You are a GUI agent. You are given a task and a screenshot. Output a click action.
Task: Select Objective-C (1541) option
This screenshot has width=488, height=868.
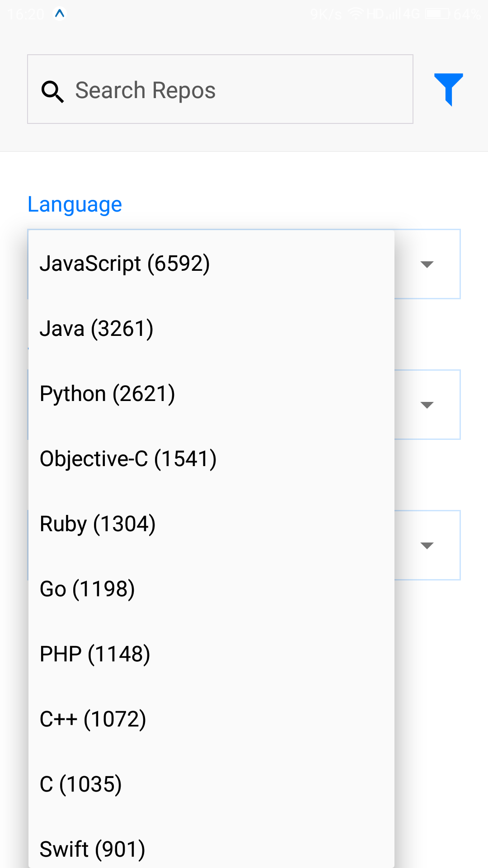tap(128, 459)
